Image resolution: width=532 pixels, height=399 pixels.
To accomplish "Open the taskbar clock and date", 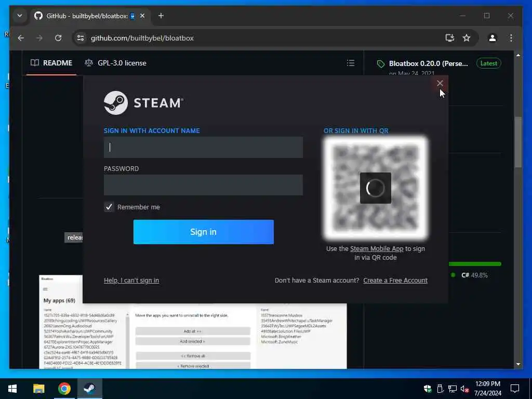I will click(487, 389).
